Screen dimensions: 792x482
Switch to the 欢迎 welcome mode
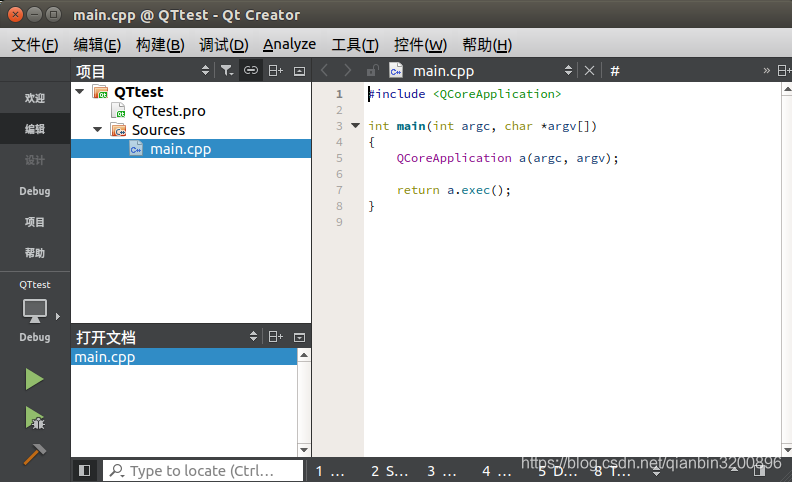[x=35, y=98]
